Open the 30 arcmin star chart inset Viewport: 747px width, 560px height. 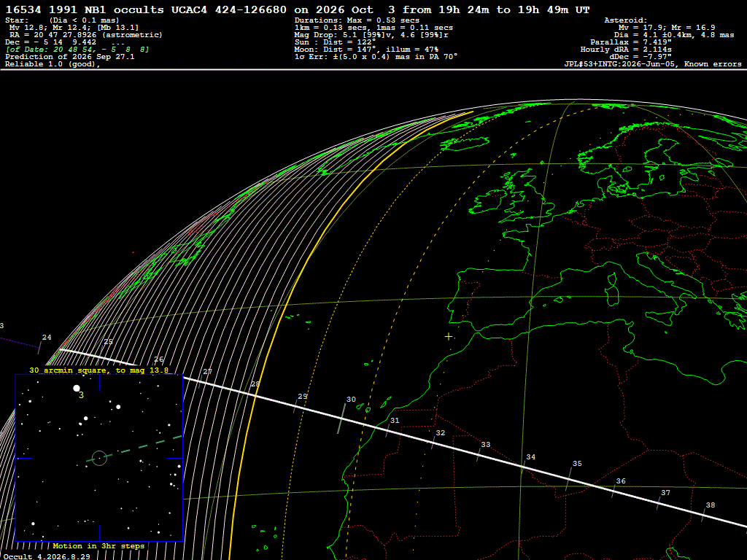coord(99,458)
